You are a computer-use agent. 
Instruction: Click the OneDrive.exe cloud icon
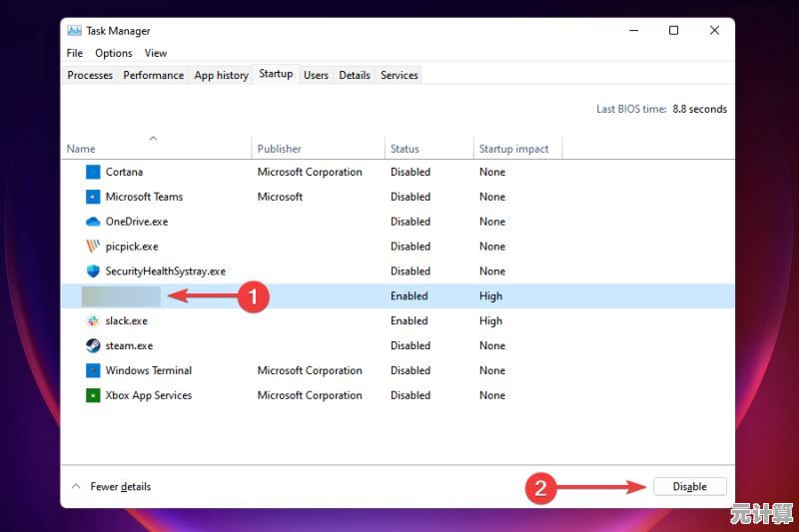coord(93,222)
